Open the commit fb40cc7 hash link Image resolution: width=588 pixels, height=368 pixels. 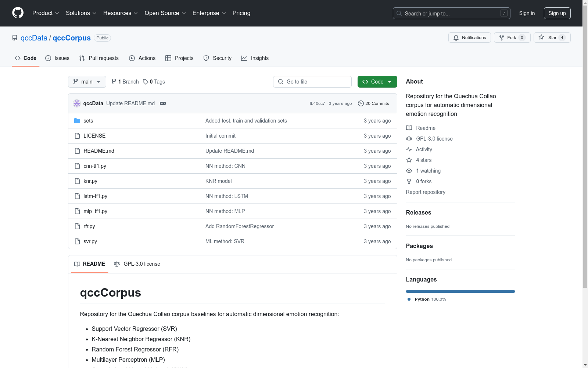tap(317, 103)
